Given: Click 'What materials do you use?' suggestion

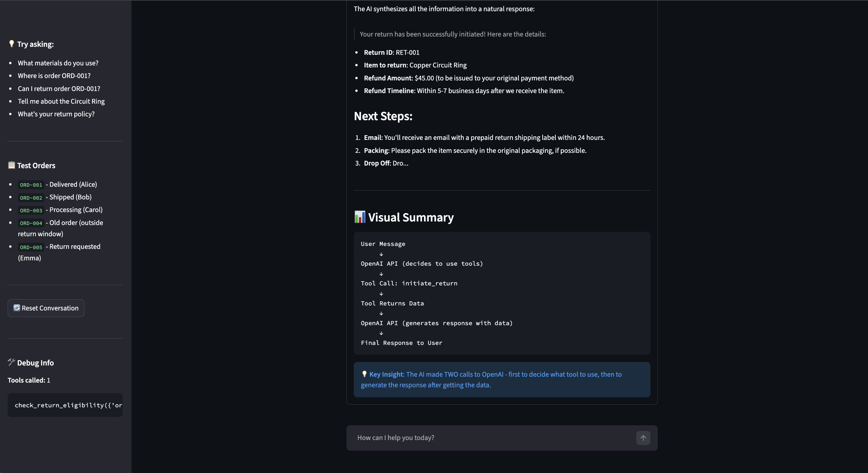Looking at the screenshot, I should tap(58, 63).
